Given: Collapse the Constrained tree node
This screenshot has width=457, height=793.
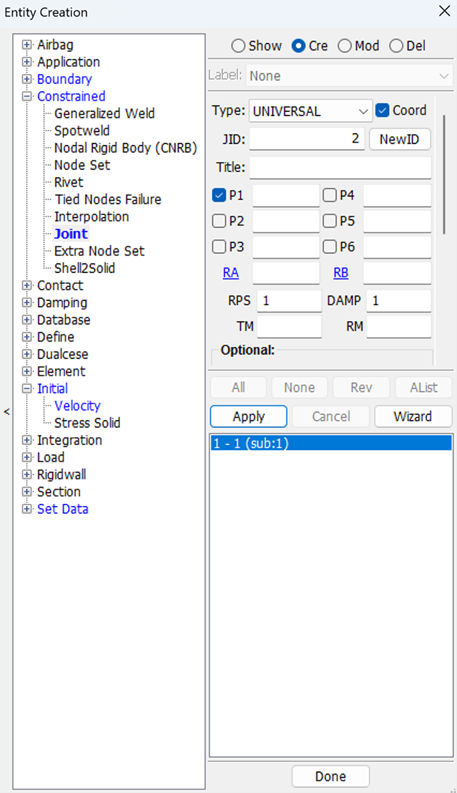Looking at the screenshot, I should (x=27, y=97).
